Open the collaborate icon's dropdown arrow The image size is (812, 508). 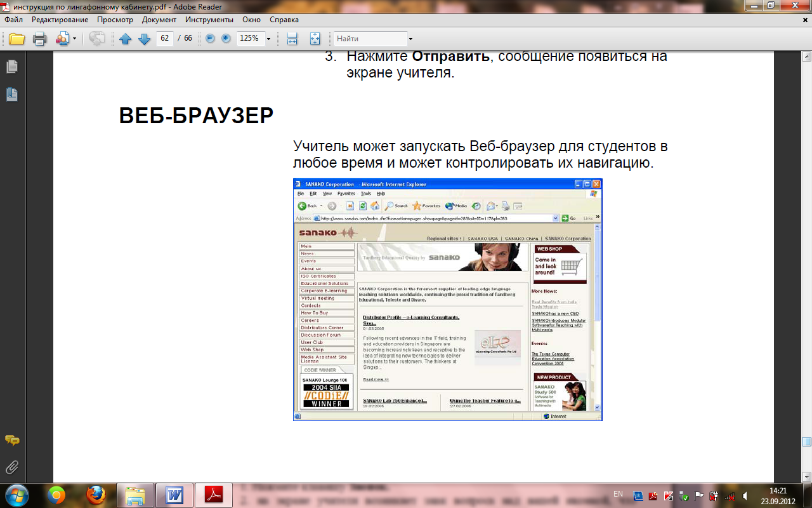point(75,39)
